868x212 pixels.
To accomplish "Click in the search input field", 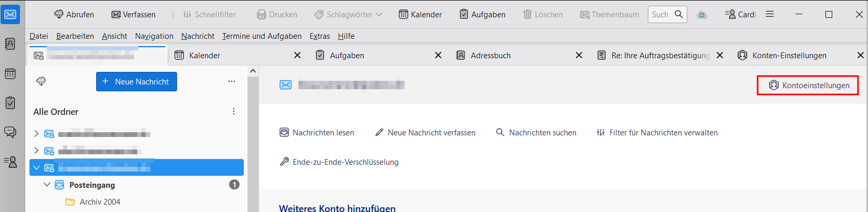I will (660, 14).
